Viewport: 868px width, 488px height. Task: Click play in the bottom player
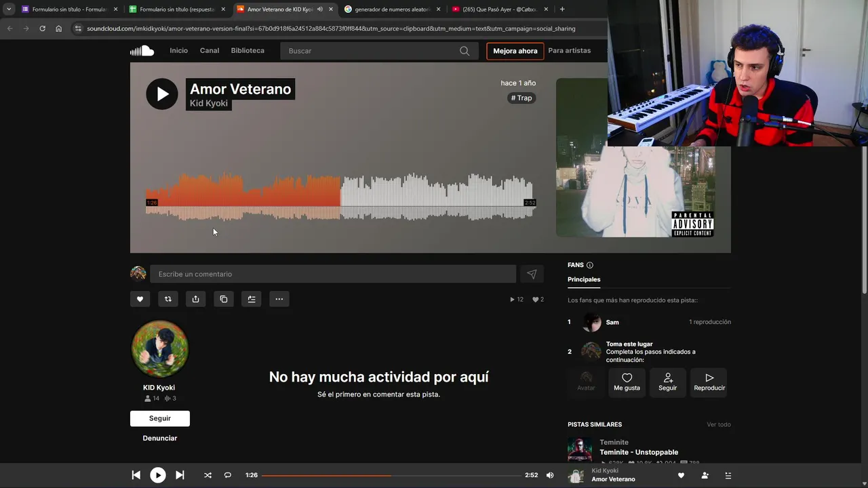coord(158,475)
